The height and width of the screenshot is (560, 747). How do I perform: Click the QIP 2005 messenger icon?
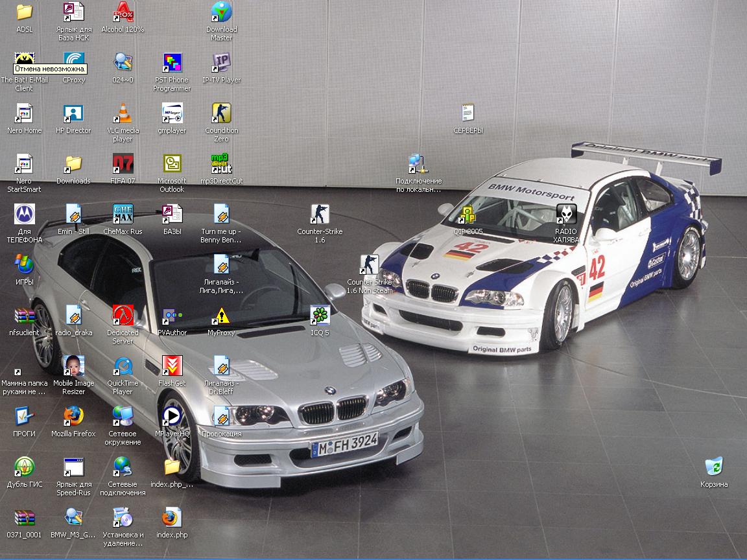click(468, 215)
